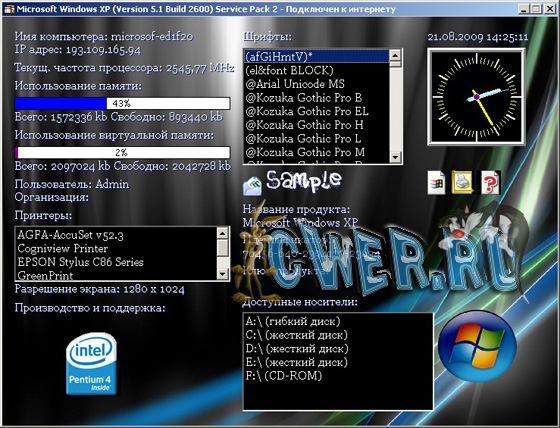Select font (afGiHmtV)* in list
Viewport: 560px width, 428px height.
click(317, 56)
